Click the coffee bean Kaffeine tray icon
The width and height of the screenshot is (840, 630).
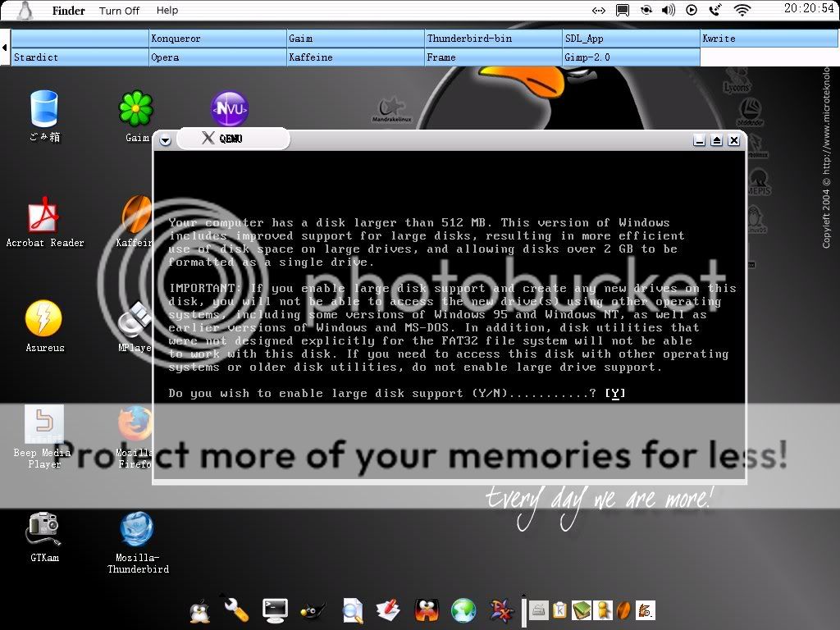pyautogui.click(x=623, y=609)
